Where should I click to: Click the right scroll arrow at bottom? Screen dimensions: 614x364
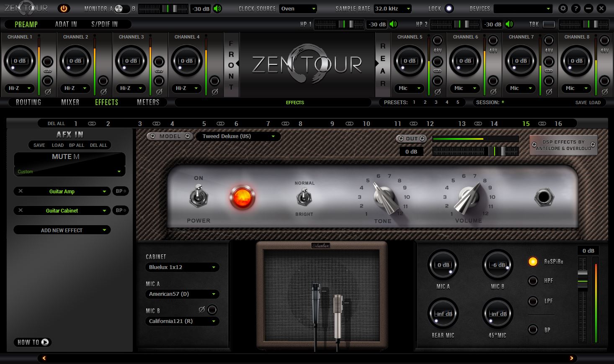(x=571, y=358)
